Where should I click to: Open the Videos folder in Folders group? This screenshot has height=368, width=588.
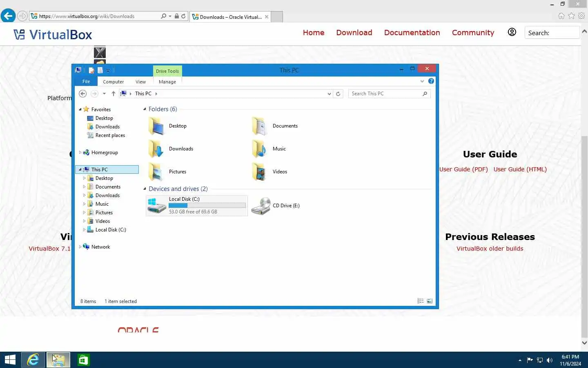click(x=269, y=172)
